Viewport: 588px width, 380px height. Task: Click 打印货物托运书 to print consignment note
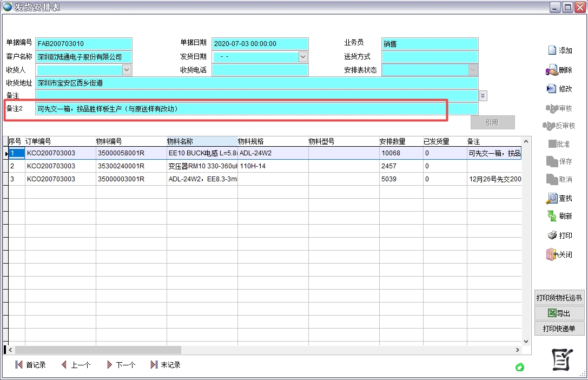(x=559, y=297)
